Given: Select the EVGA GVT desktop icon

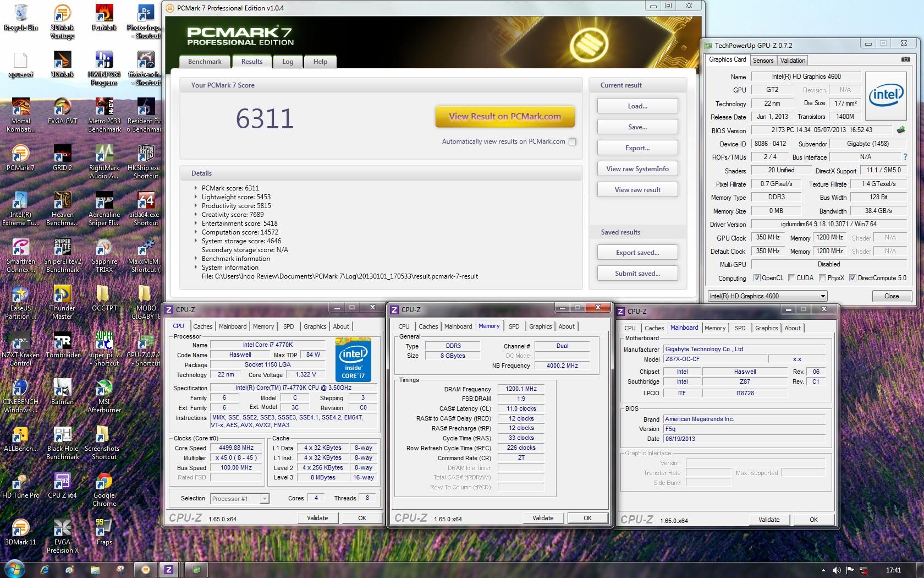Looking at the screenshot, I should [x=62, y=111].
